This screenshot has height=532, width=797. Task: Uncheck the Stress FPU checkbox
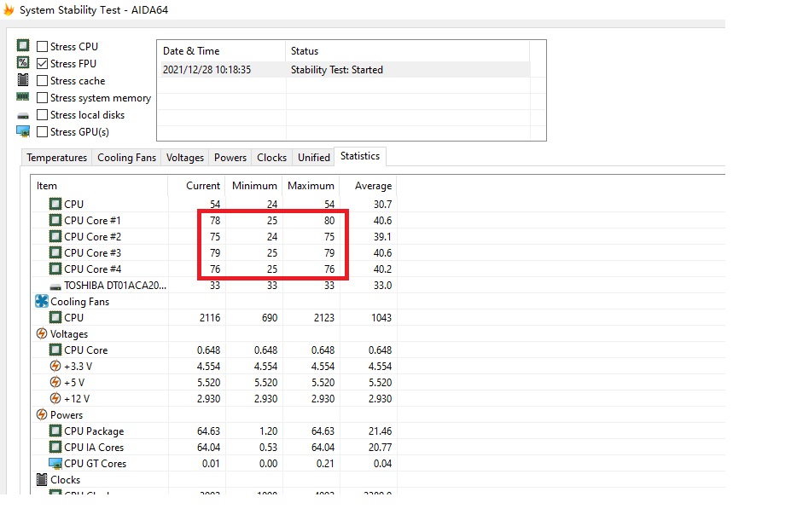point(43,64)
